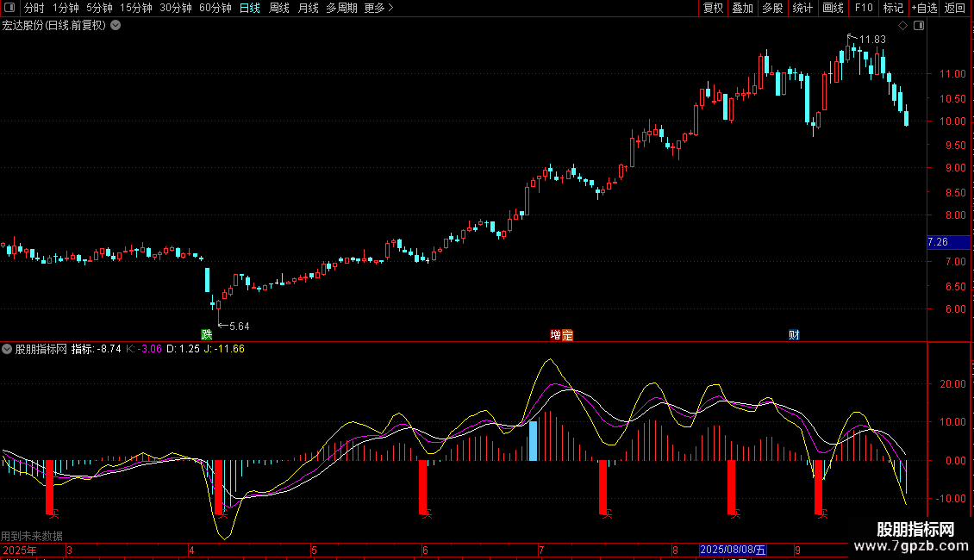Switch to 日线 daily chart
Viewport: 974px width, 560px height.
click(x=250, y=8)
